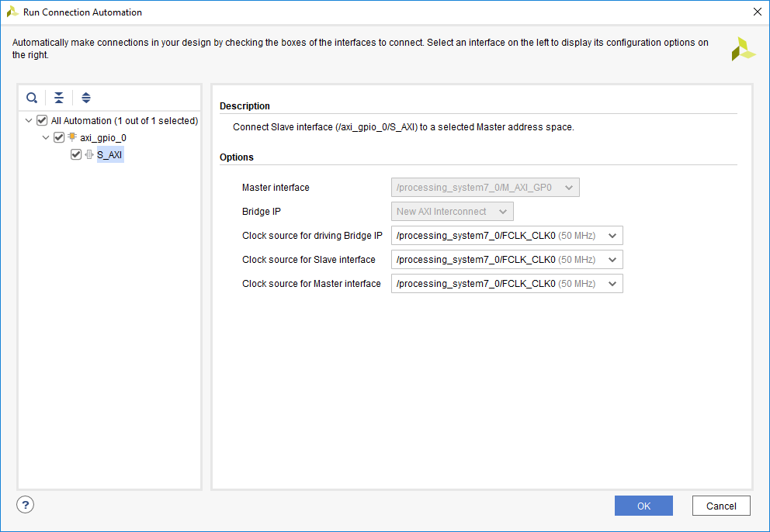The image size is (770, 532).
Task: Click the Cancel button
Action: [x=721, y=506]
